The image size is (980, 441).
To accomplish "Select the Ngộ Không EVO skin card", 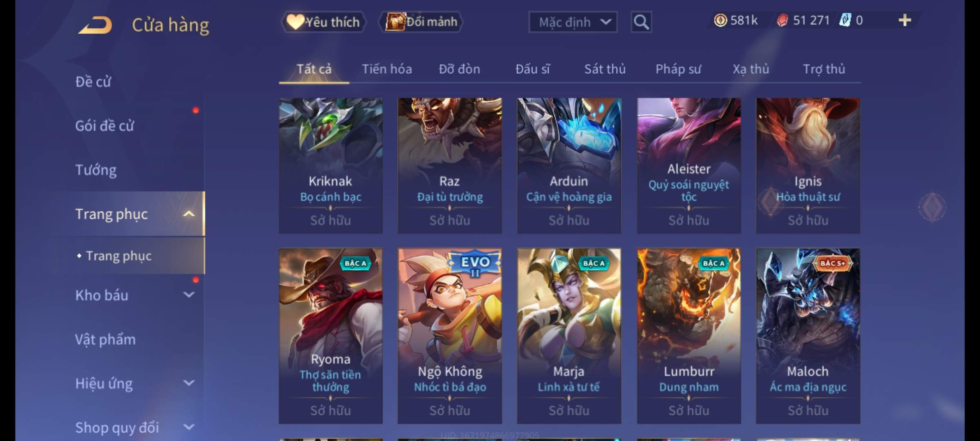I will point(450,336).
